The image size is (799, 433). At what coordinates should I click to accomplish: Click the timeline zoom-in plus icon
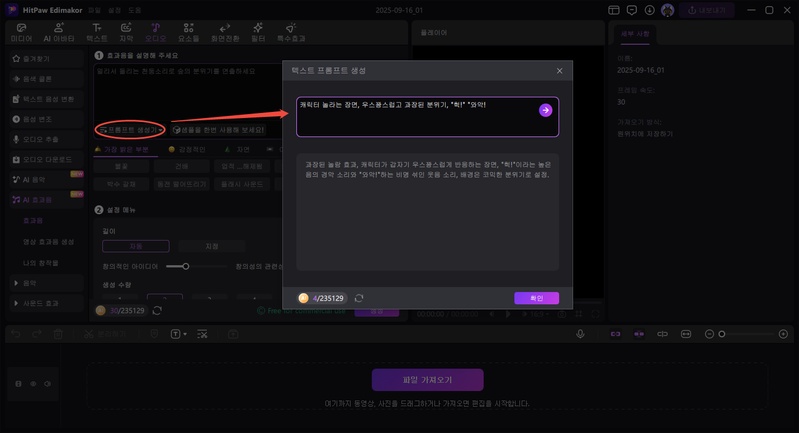pos(783,334)
